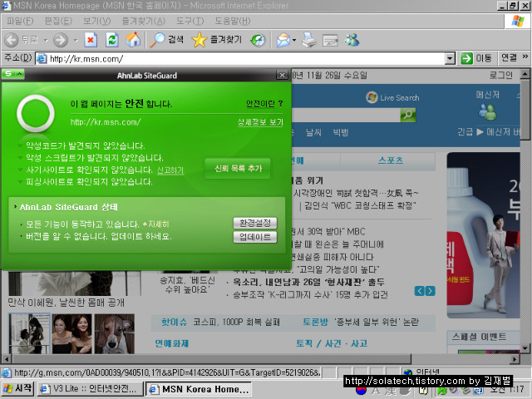Screen dimensions: 532x399
Task: Click the page icon in address bar
Action: click(42, 59)
